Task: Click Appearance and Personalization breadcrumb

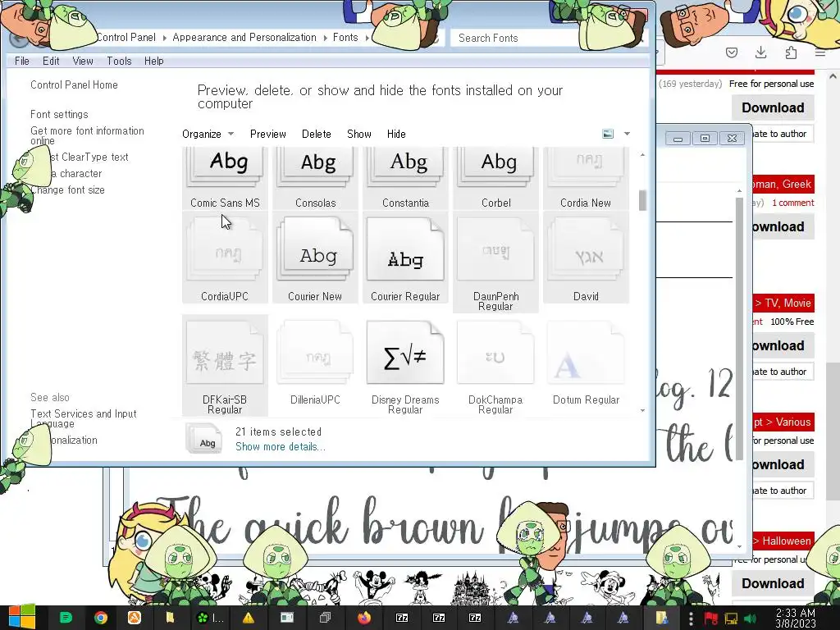Action: pyautogui.click(x=244, y=38)
